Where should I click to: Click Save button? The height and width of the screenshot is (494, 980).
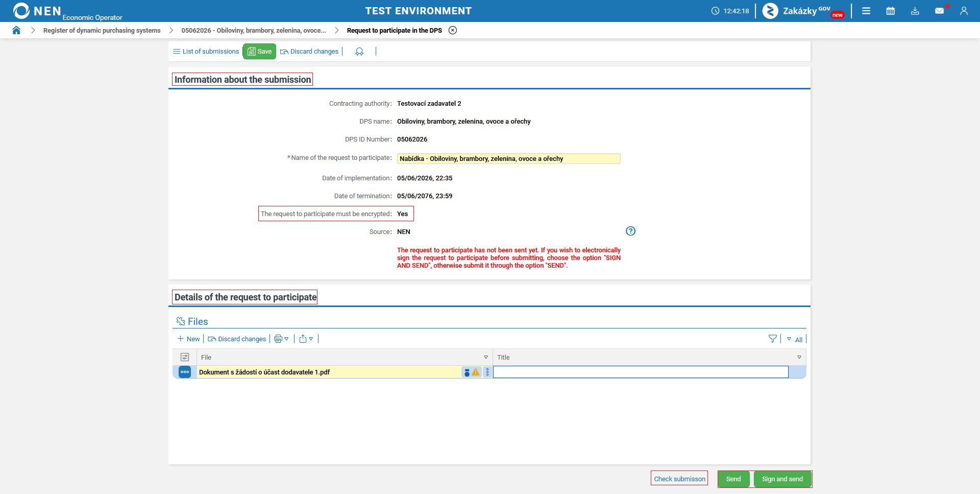click(259, 52)
